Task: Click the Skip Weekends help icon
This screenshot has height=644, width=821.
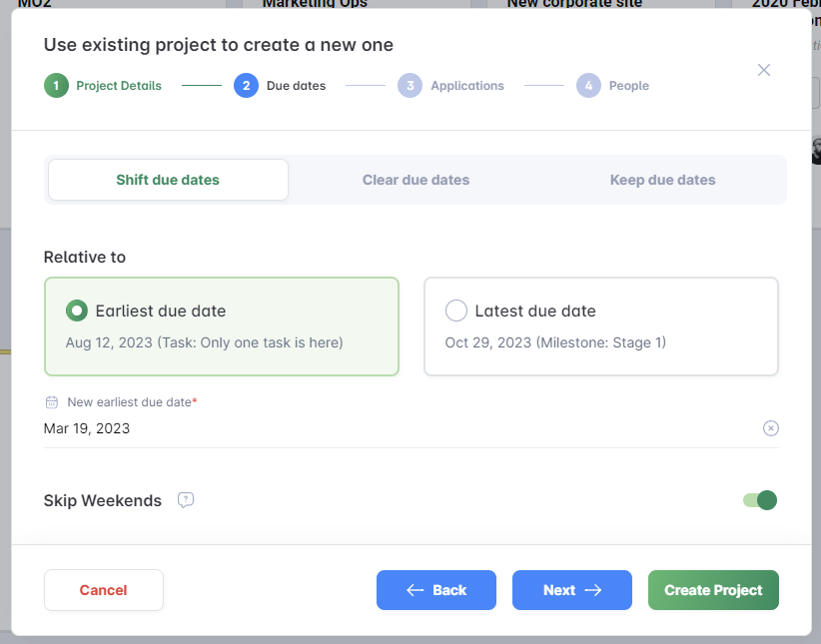Action: 185,500
